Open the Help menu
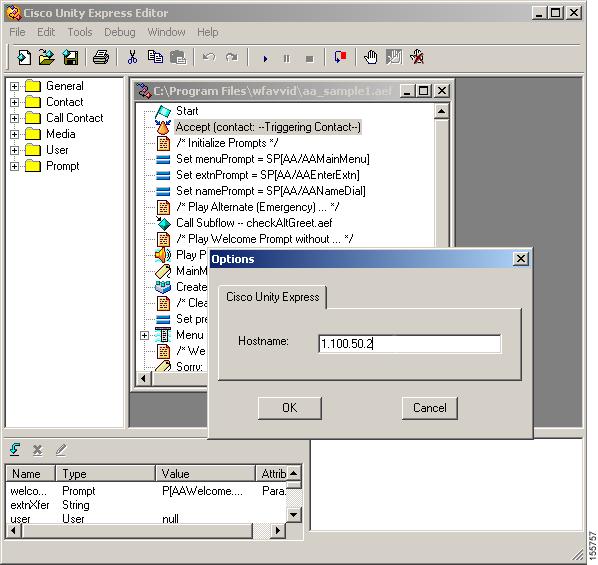The image size is (598, 565). 207,32
